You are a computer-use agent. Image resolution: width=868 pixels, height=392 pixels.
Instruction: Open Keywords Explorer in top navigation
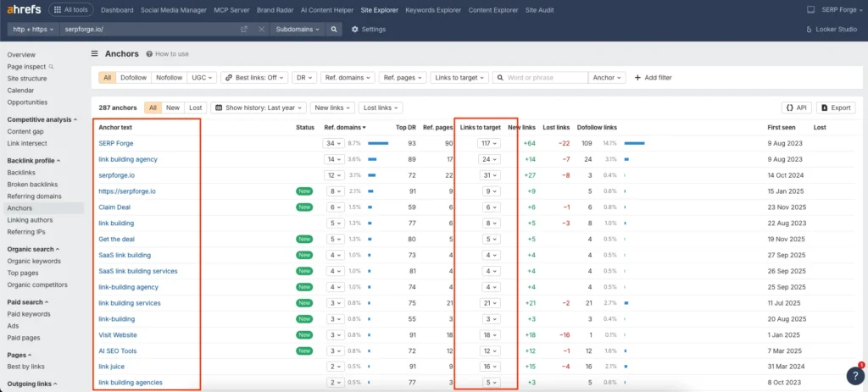pyautogui.click(x=433, y=9)
